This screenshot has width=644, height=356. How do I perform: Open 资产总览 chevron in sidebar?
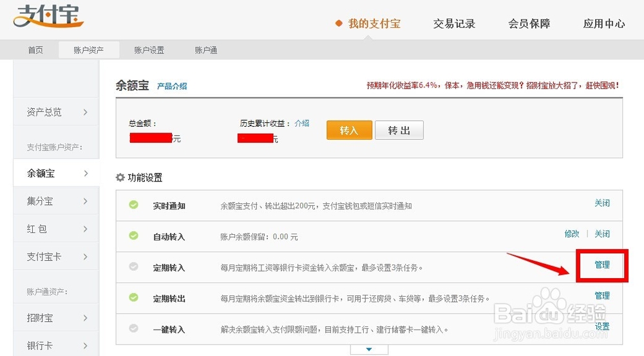pos(86,111)
